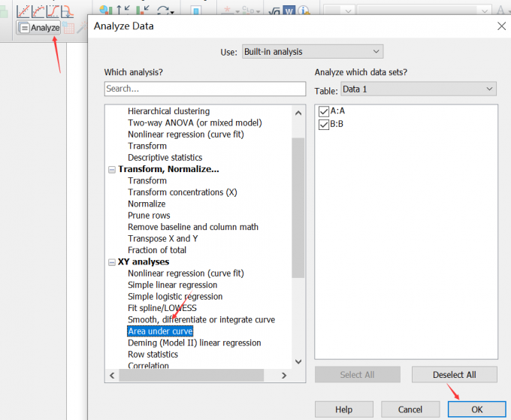This screenshot has width=511, height=420.
Task: Click the grid table icon beside Analyze
Action: click(x=69, y=28)
